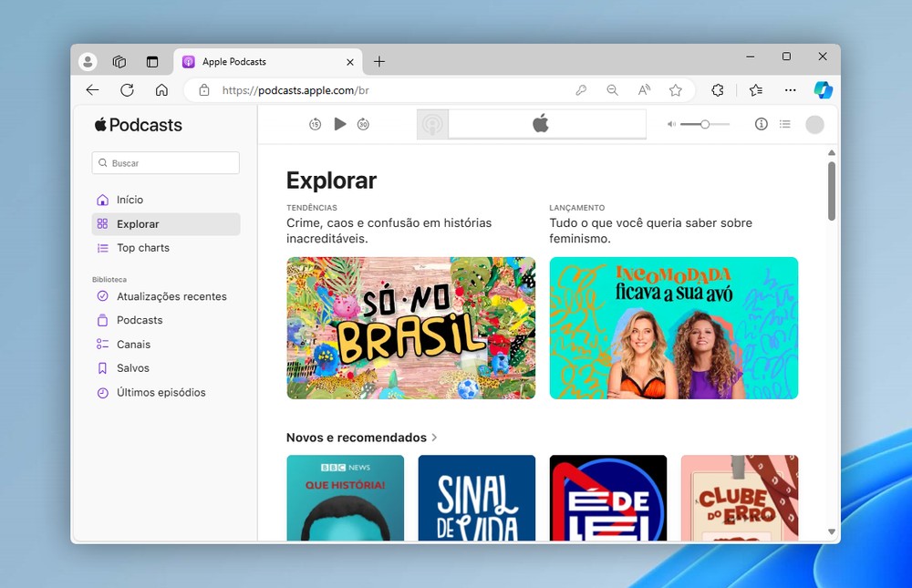
Task: Skip forward 30 seconds in player
Action: [x=363, y=124]
